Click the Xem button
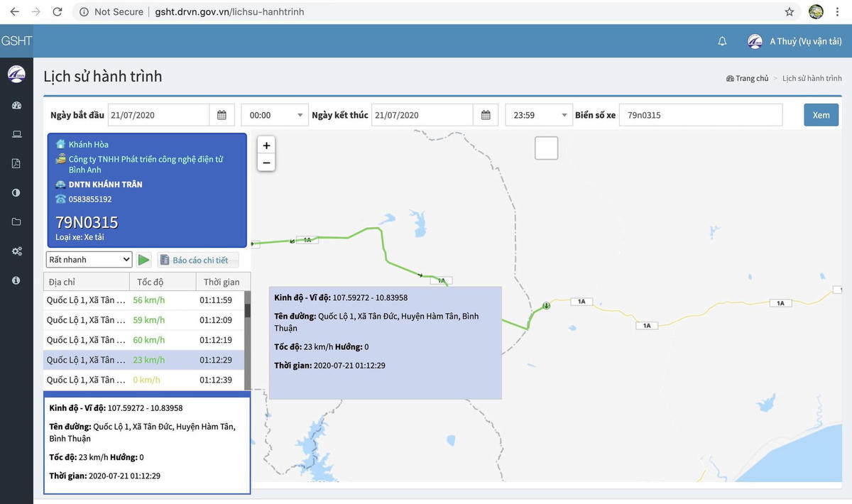Viewport: 852px width, 504px height. pyautogui.click(x=821, y=115)
